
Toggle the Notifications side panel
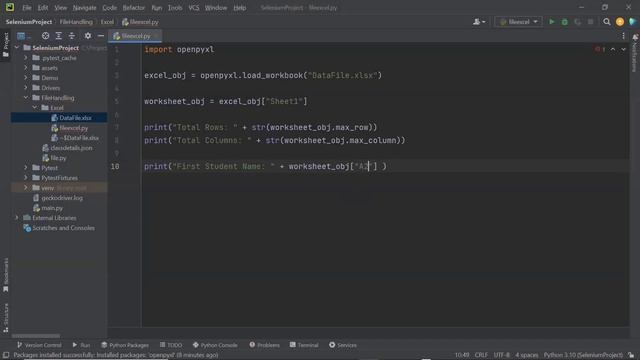(x=635, y=53)
